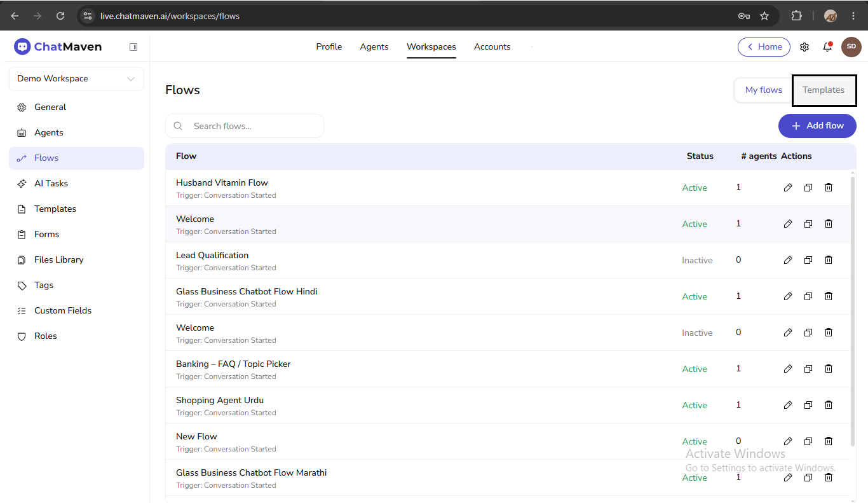Open Roles in the sidebar
Screen dimensions: 868x503
[76, 336]
